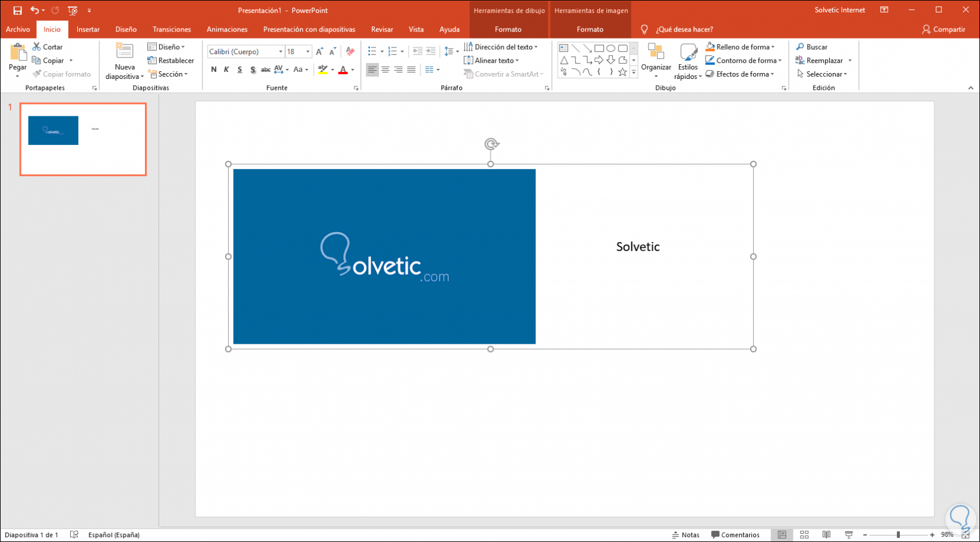Toggle italic (K) formatting

226,69
